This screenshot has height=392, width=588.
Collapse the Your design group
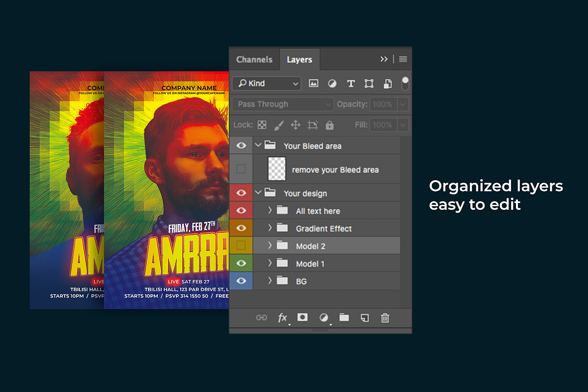(x=258, y=193)
